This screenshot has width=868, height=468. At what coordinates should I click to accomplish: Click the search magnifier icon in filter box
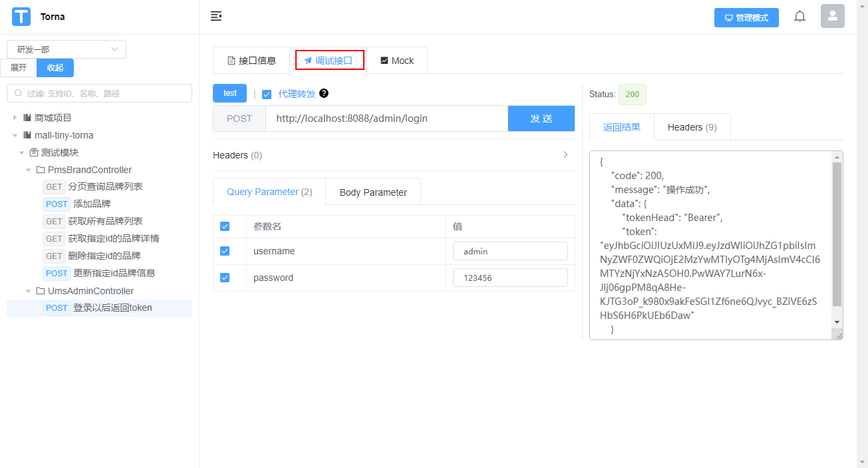(x=18, y=93)
